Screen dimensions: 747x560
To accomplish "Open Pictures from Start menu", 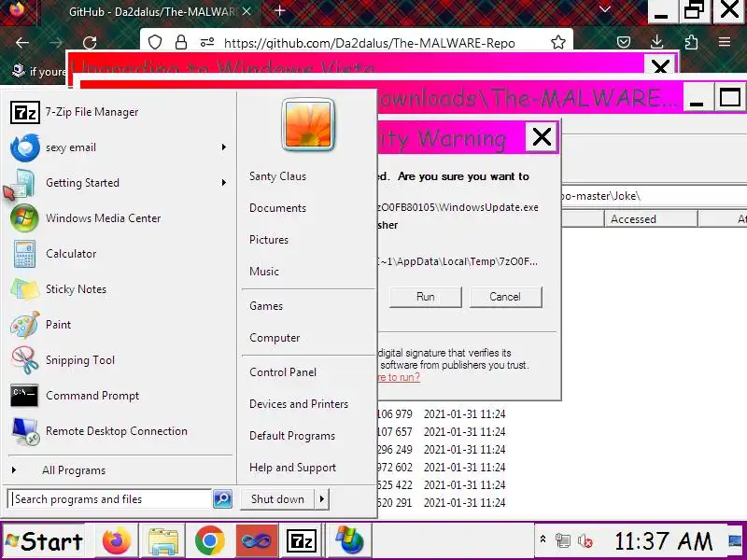I will [x=269, y=240].
